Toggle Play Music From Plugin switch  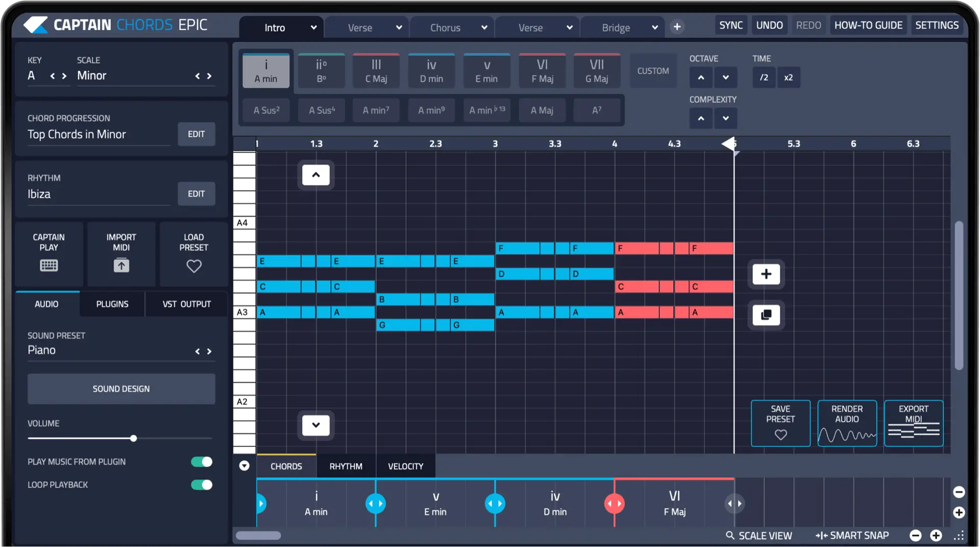[x=202, y=462]
